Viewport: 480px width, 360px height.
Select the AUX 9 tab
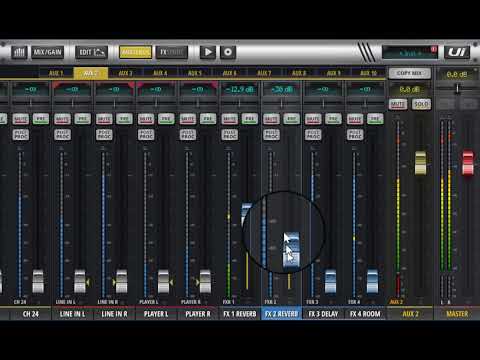(333, 73)
